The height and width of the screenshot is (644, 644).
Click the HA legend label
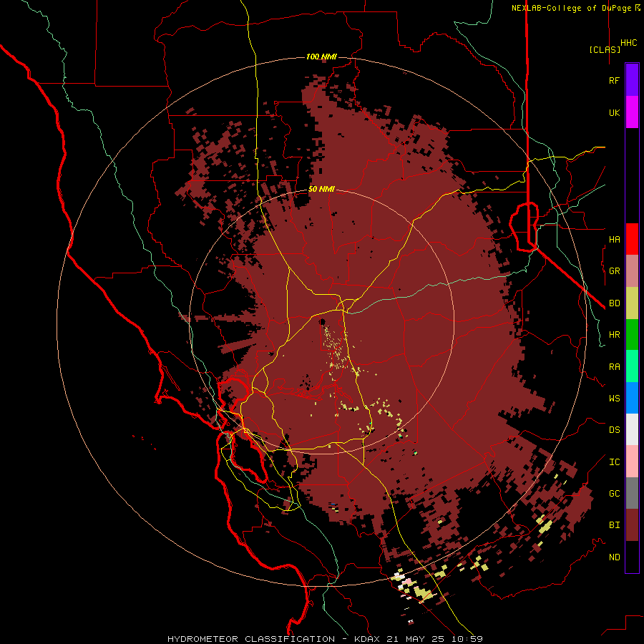(614, 239)
